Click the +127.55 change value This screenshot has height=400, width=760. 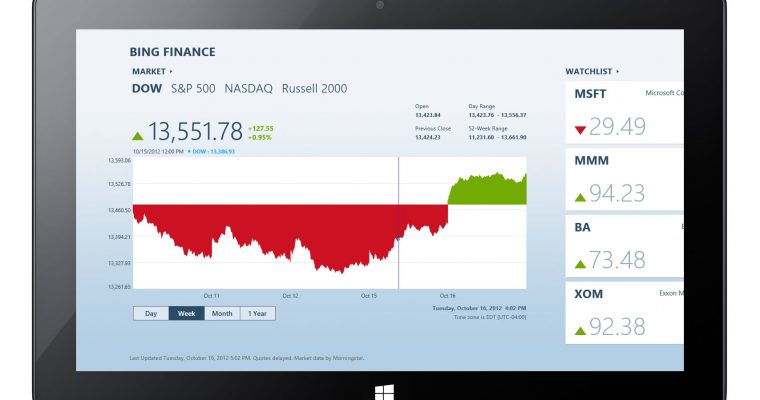pyautogui.click(x=261, y=128)
